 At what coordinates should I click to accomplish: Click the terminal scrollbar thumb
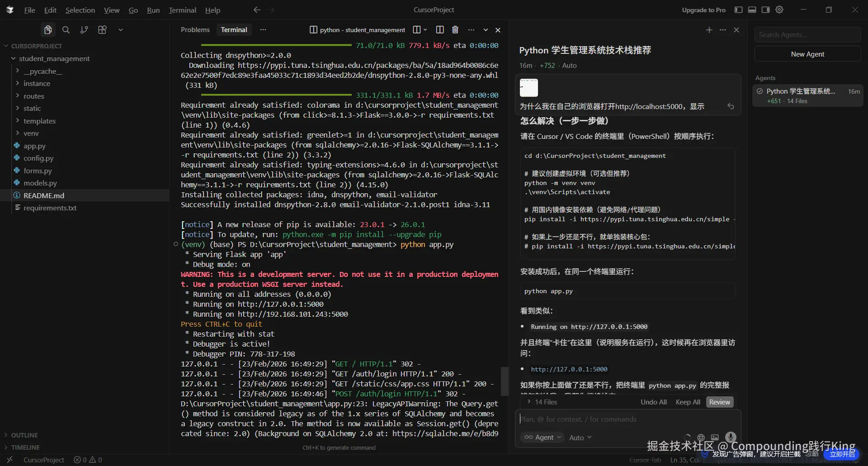coord(505,381)
